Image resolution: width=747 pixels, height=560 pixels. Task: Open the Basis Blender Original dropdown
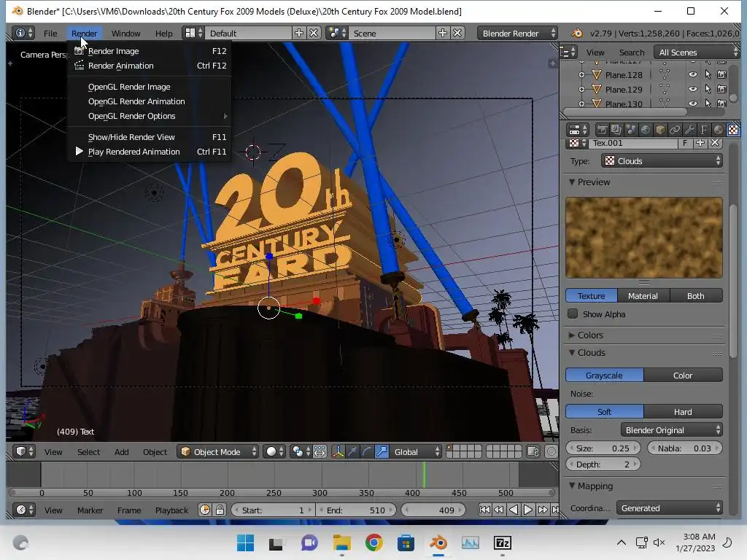point(672,430)
